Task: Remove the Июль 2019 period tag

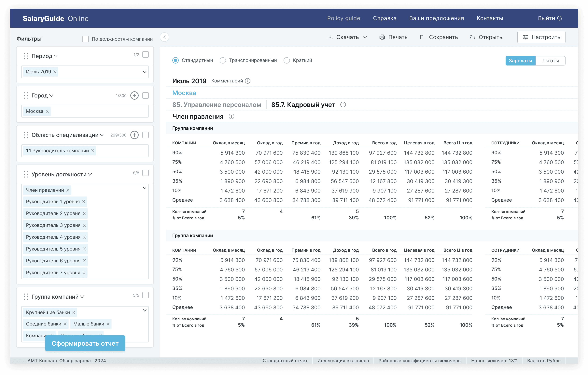Action: coord(55,72)
